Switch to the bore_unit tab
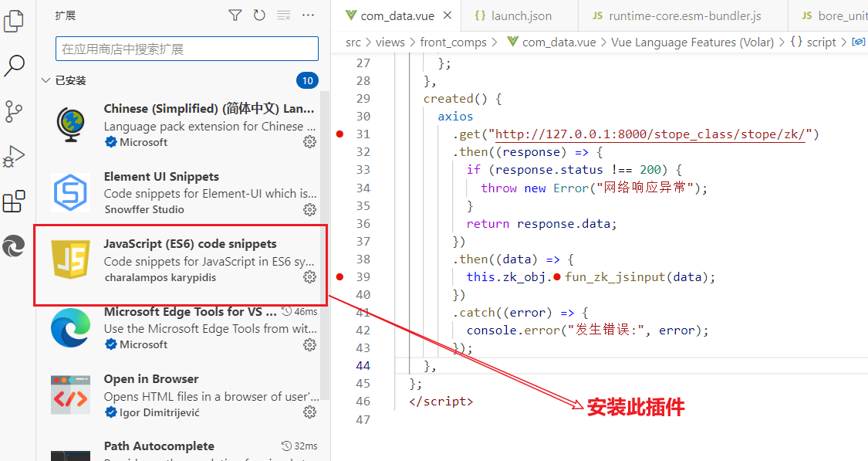868x461 pixels. (x=828, y=15)
